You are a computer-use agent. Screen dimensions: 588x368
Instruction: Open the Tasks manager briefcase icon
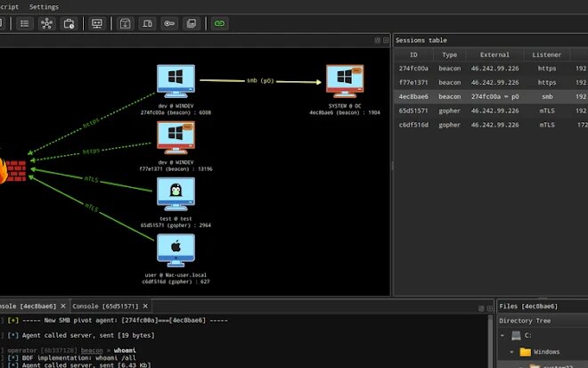pos(69,24)
